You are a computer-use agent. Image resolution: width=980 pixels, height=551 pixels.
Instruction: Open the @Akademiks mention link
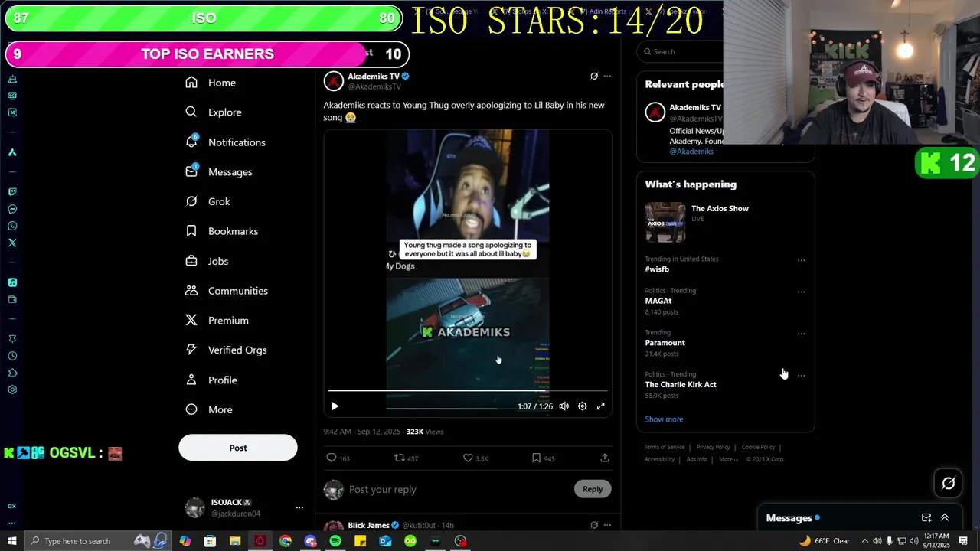click(x=691, y=152)
